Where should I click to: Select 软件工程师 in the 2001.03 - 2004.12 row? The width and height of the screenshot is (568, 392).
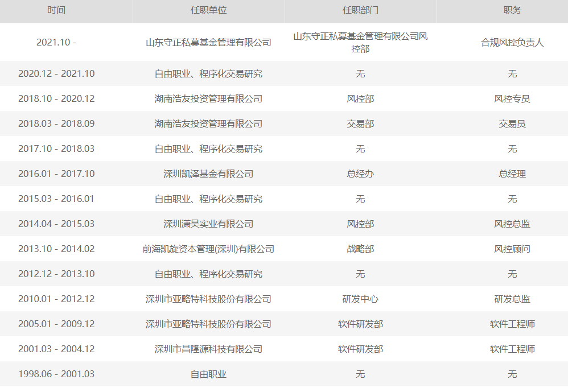click(x=512, y=349)
